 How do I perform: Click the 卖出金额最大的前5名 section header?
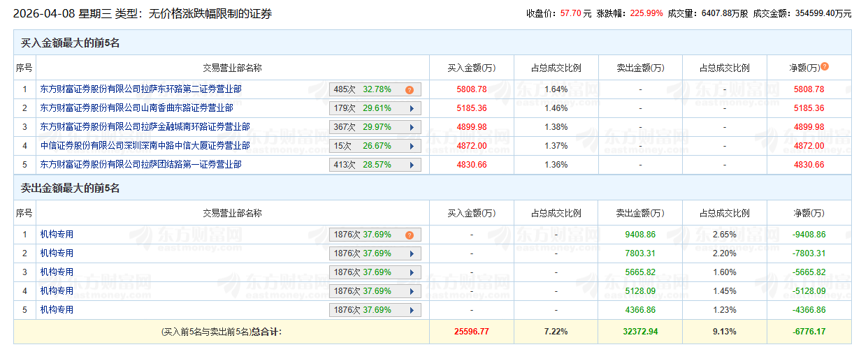[71, 189]
